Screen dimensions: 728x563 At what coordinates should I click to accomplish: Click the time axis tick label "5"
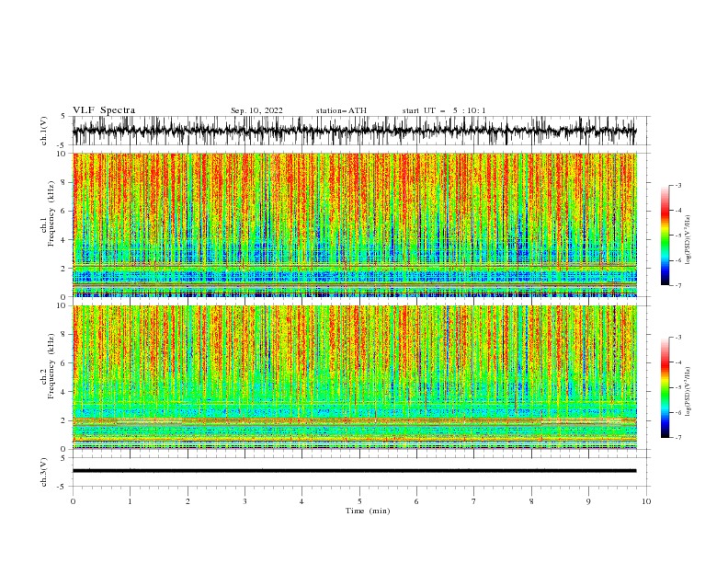359,501
